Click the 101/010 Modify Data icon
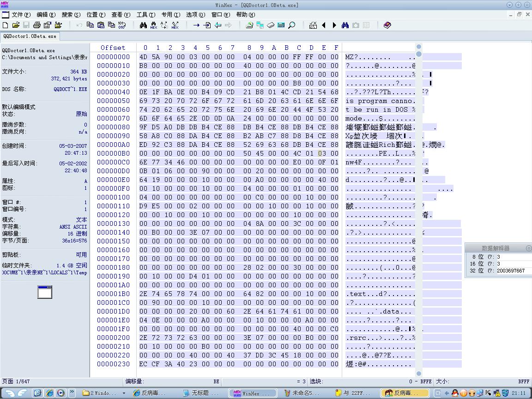Viewport: 532px width, 399px height. (x=122, y=25)
